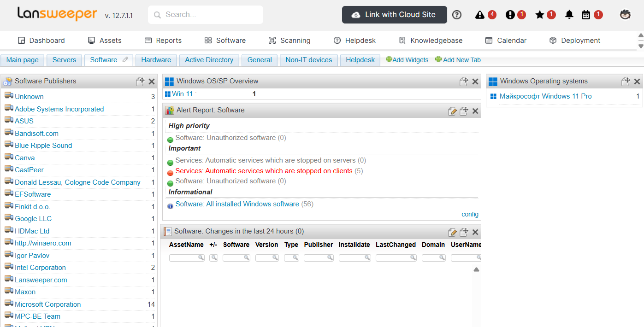Open the Deployment menu

[575, 41]
